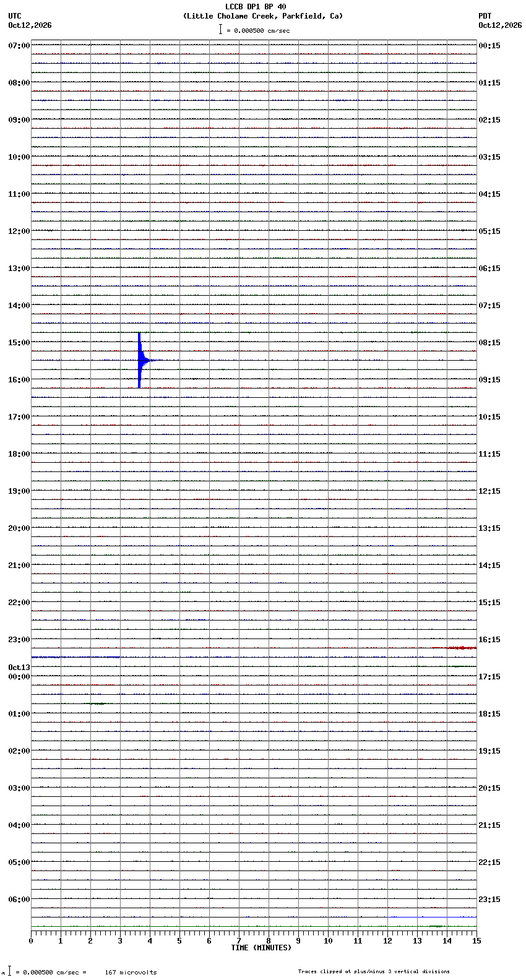Screen dimensions: 526x980
Task: Click the 15:00 UTC row label
Action: tap(19, 343)
